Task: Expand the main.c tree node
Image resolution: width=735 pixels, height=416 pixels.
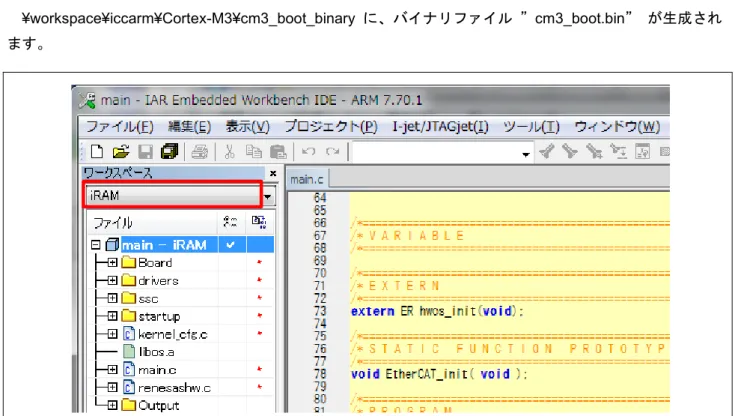Action: (x=112, y=370)
